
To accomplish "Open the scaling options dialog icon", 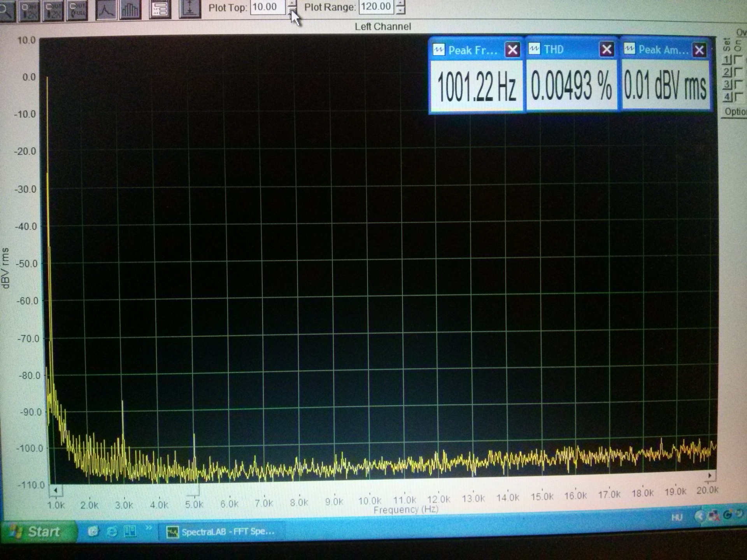I will (x=160, y=10).
